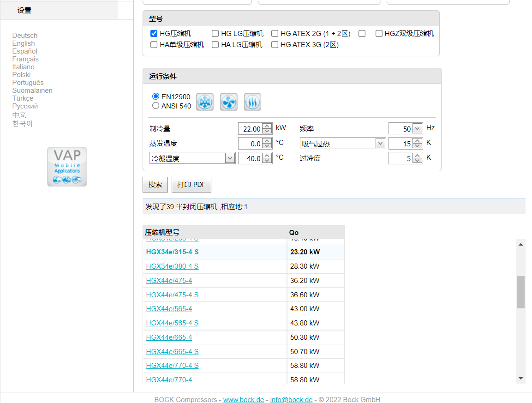Screen dimensions: 532x403
Task: Uncheck the HG压缩机 checkbox
Action: coord(154,33)
